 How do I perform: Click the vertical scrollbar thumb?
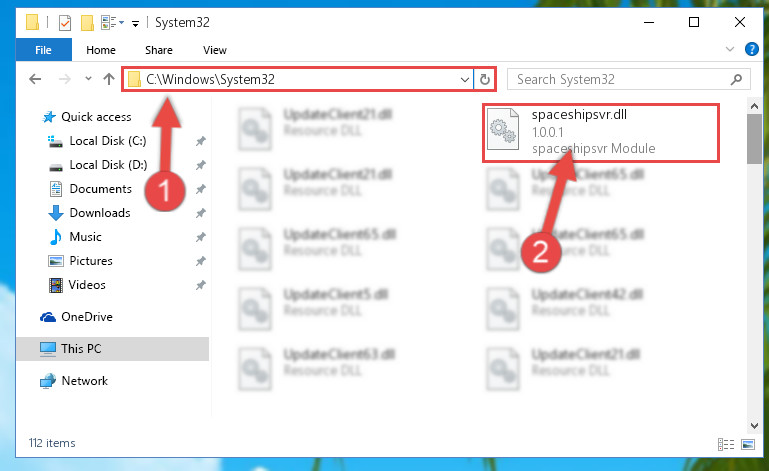(x=754, y=139)
